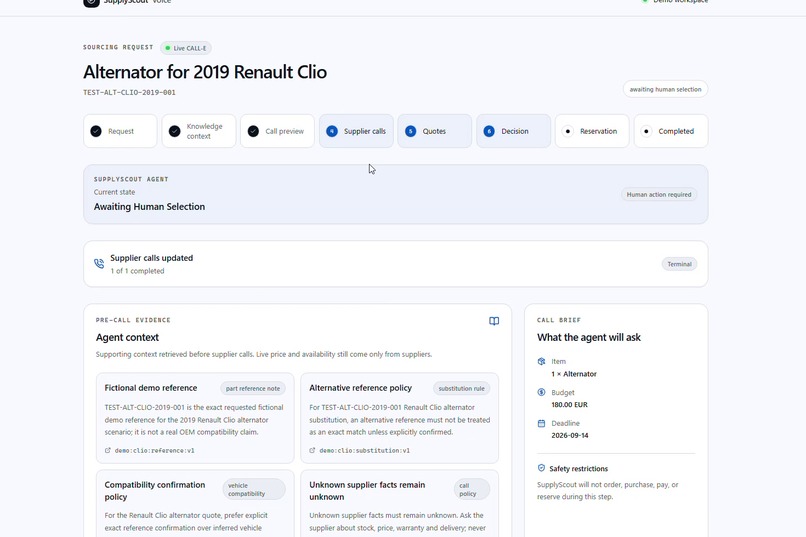
Task: Click the Live CALL-E status badge
Action: (186, 48)
